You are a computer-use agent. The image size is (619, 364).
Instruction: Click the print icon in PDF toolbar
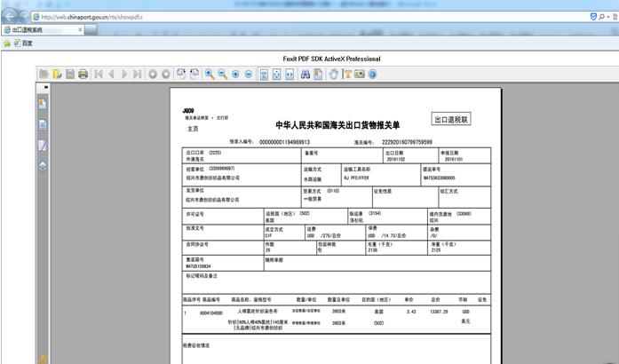click(x=83, y=74)
